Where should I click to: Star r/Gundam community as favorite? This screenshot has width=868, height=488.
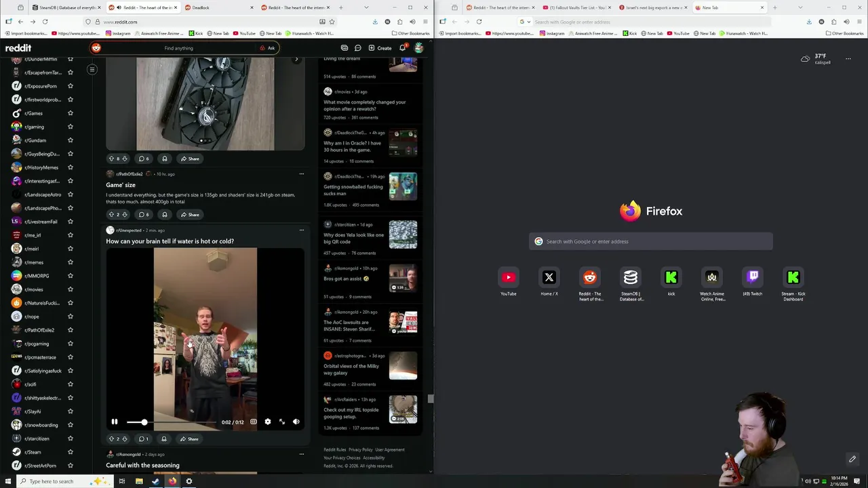coord(70,140)
